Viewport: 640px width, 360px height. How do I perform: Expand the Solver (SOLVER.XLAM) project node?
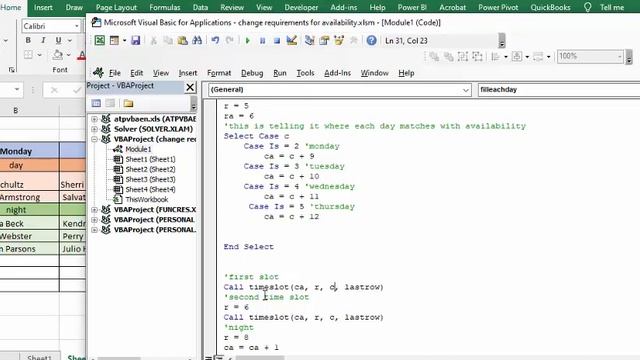click(94, 129)
